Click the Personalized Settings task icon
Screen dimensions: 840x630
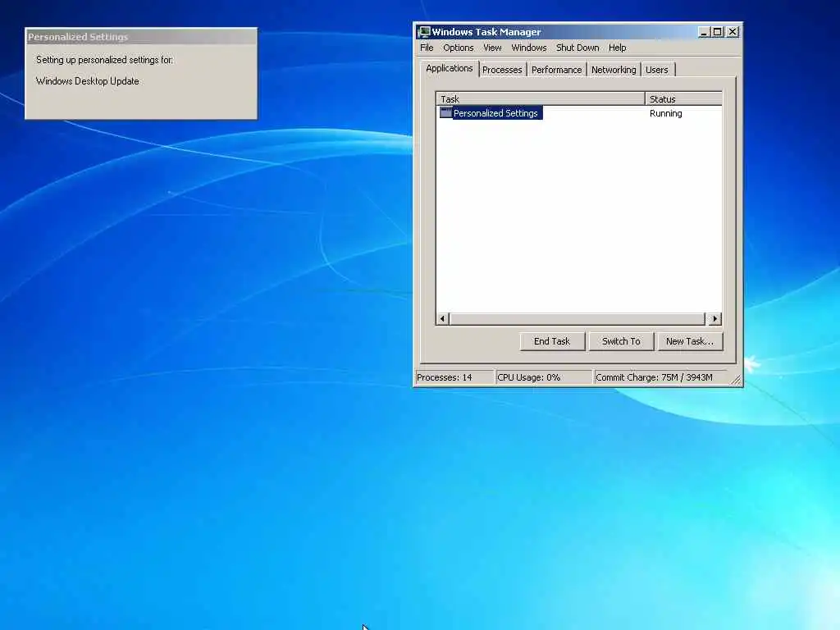point(445,112)
